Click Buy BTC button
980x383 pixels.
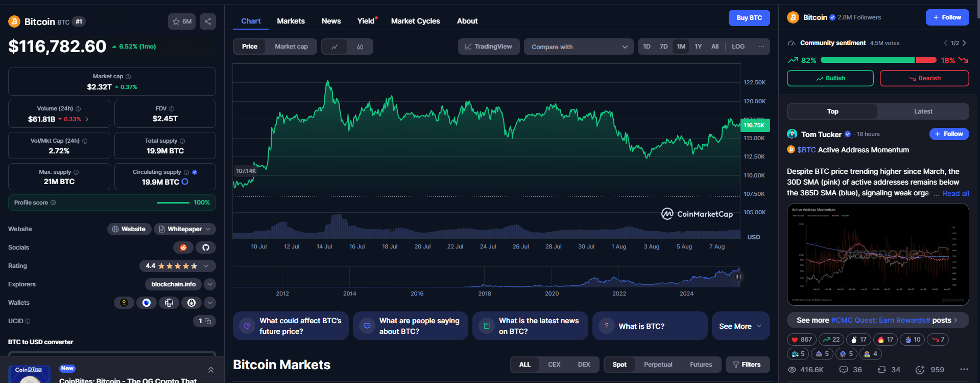(x=749, y=17)
